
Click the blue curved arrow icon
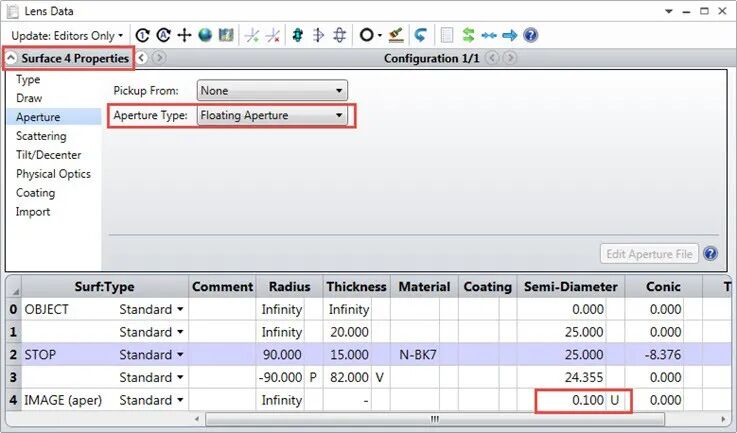click(x=421, y=35)
